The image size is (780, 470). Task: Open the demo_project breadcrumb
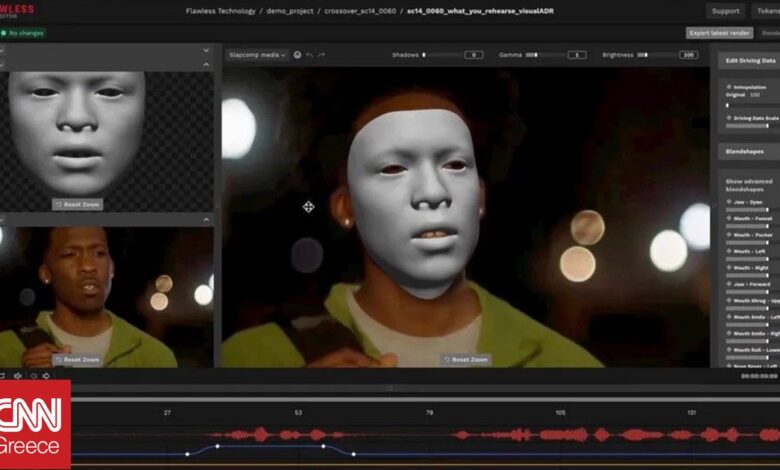point(292,11)
